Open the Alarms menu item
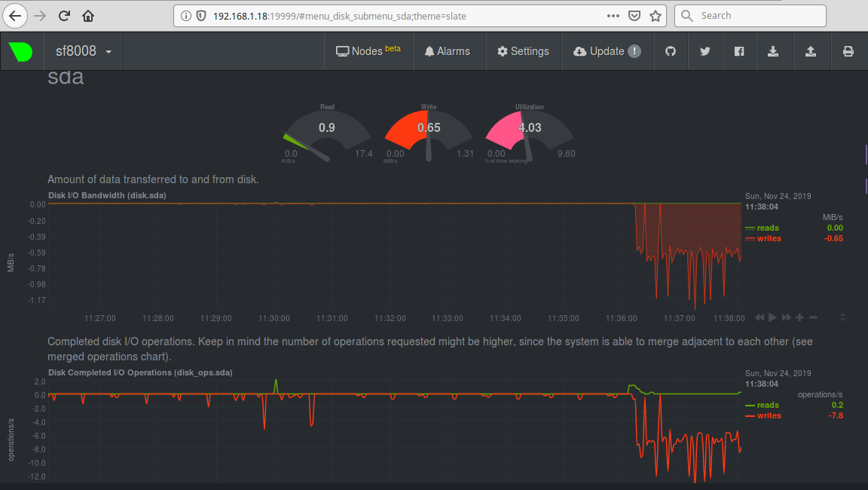Viewport: 868px width, 490px height. [x=447, y=51]
